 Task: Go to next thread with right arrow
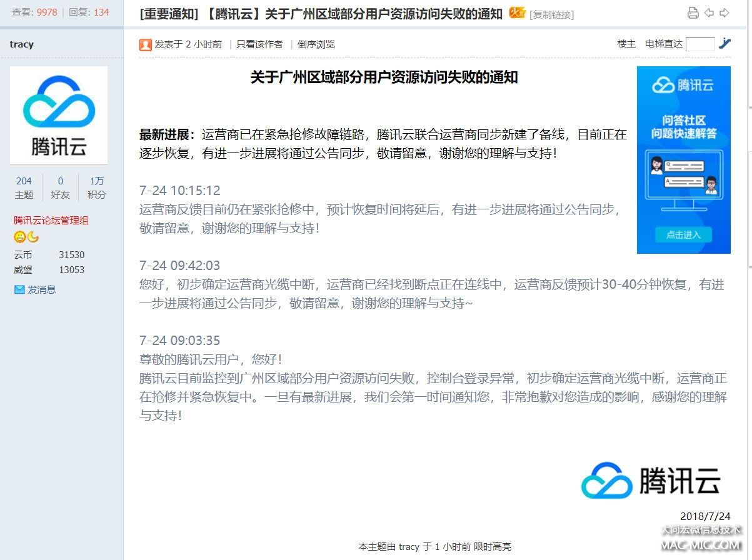coord(724,13)
